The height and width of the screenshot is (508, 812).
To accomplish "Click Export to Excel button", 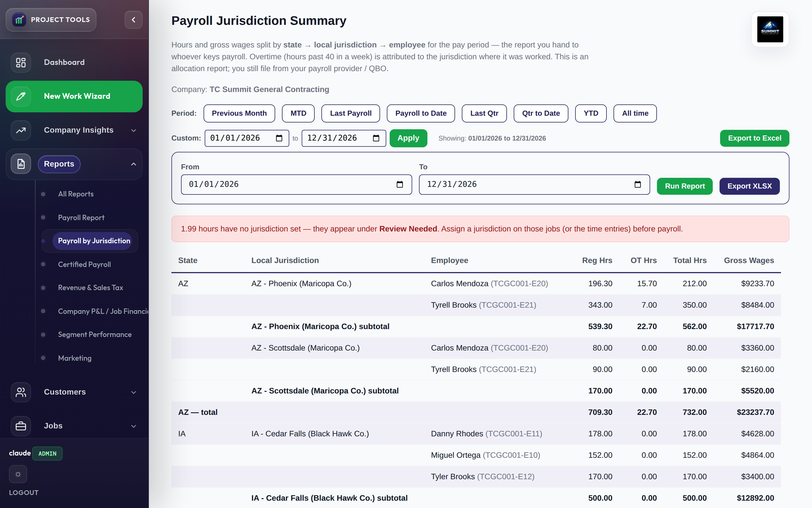I will click(754, 138).
